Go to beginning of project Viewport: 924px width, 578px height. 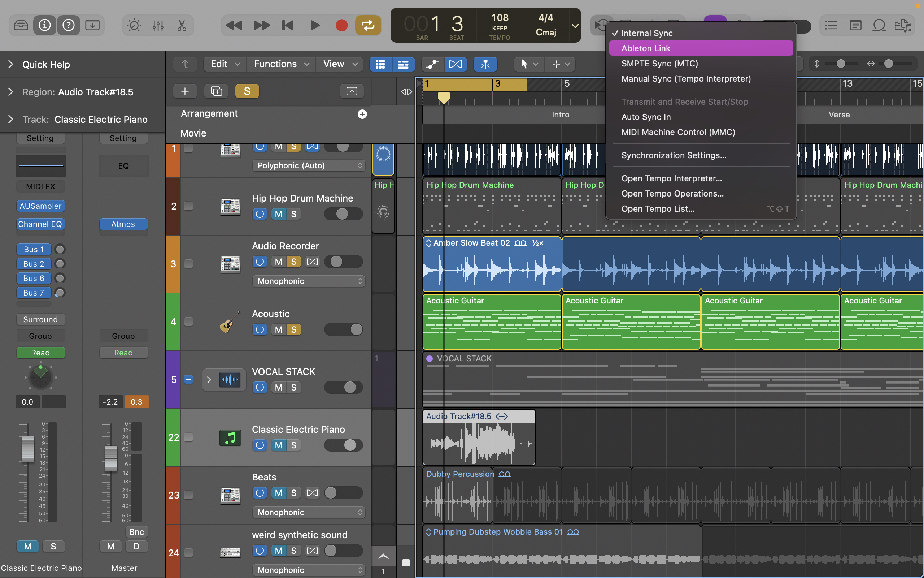(x=288, y=25)
